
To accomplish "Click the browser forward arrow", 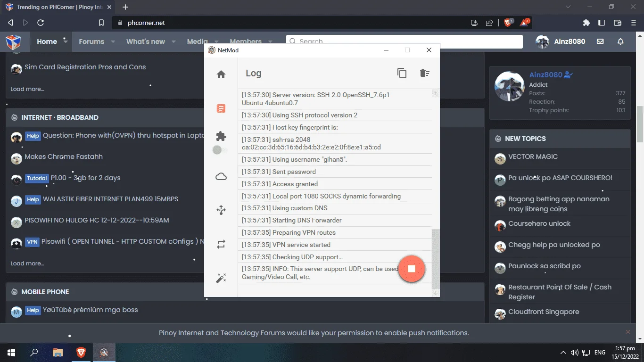I will 25,23.
